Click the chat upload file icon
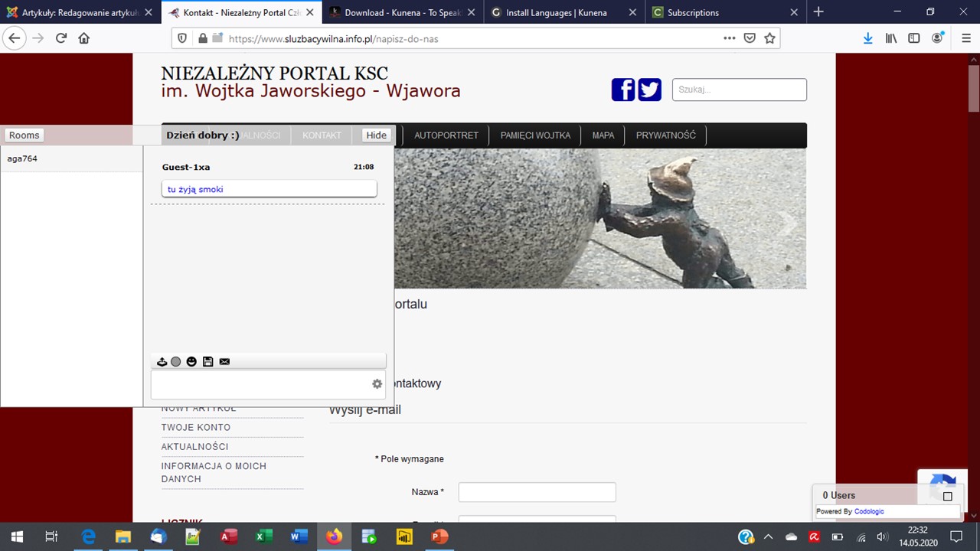This screenshot has height=551, width=980. pyautogui.click(x=162, y=361)
